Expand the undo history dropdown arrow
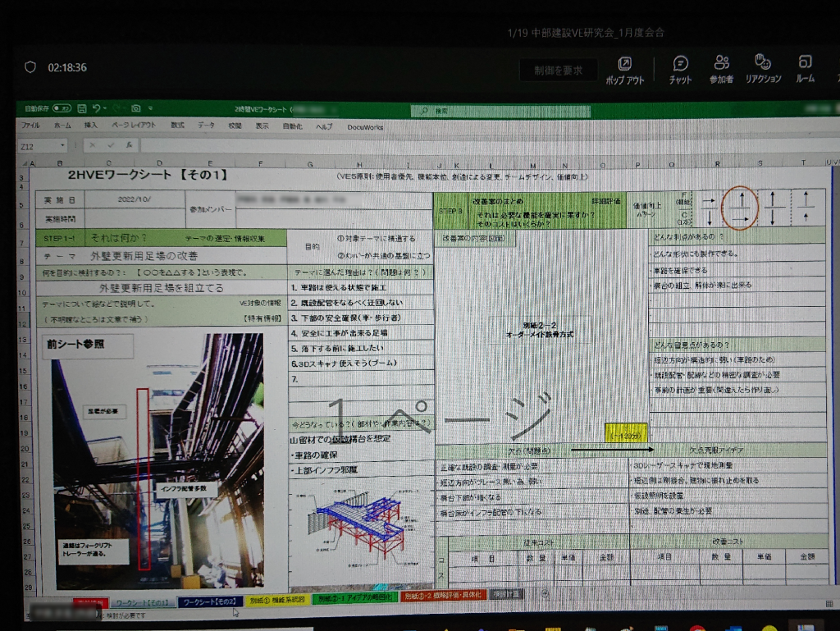Image resolution: width=840 pixels, height=631 pixels. 105,109
